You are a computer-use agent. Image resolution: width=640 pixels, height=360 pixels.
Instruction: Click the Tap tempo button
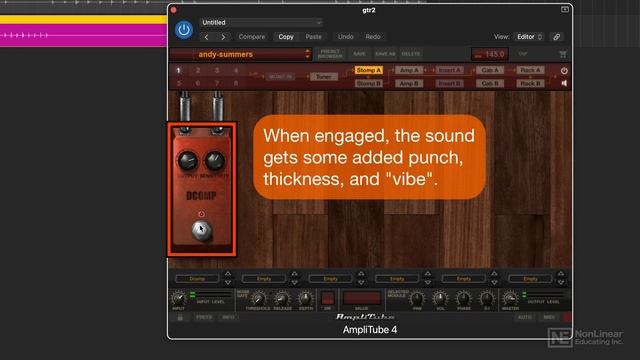point(523,54)
